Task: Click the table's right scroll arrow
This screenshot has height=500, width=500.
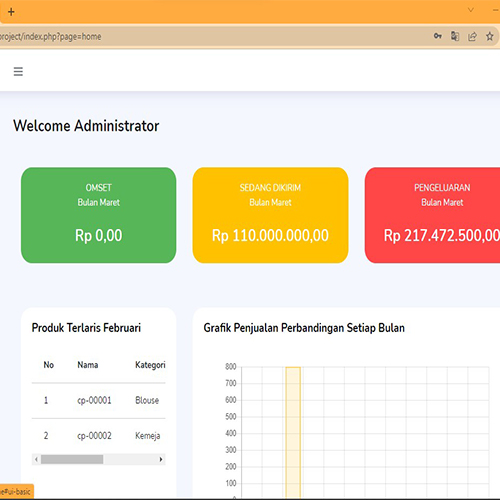Action: tap(161, 459)
